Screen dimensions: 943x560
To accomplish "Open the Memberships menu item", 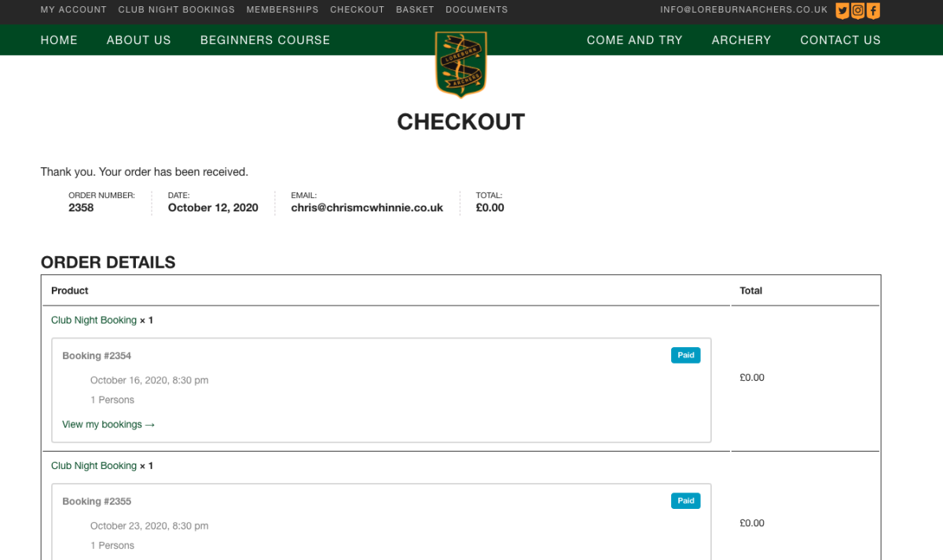I will 282,10.
